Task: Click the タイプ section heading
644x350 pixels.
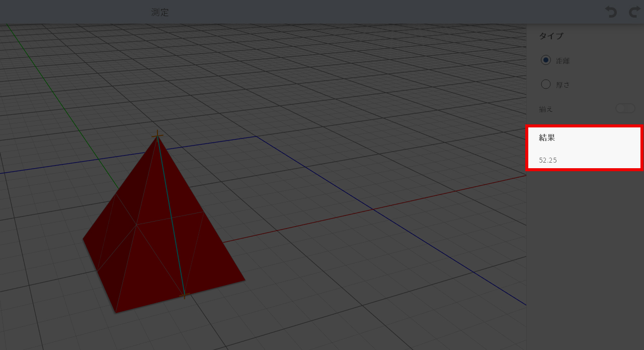Action: click(x=551, y=36)
